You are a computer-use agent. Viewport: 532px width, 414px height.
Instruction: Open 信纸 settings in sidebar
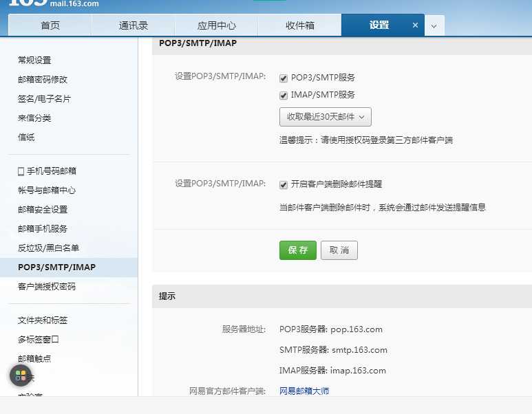(x=26, y=138)
